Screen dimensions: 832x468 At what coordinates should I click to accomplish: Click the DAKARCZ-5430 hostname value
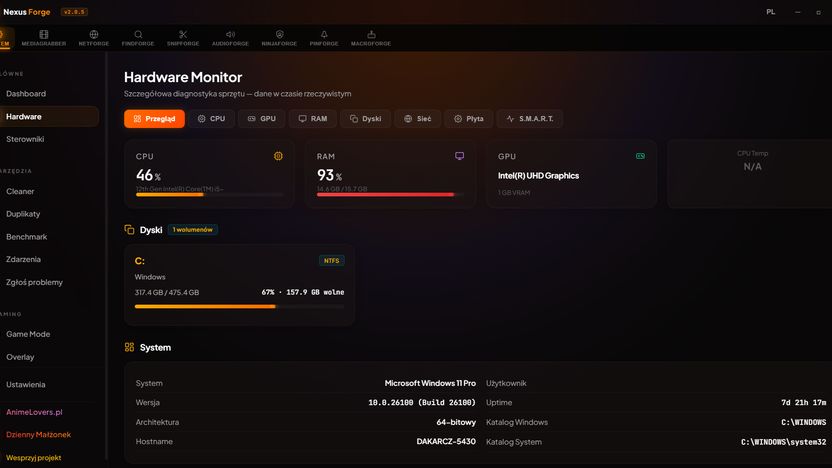pos(446,441)
